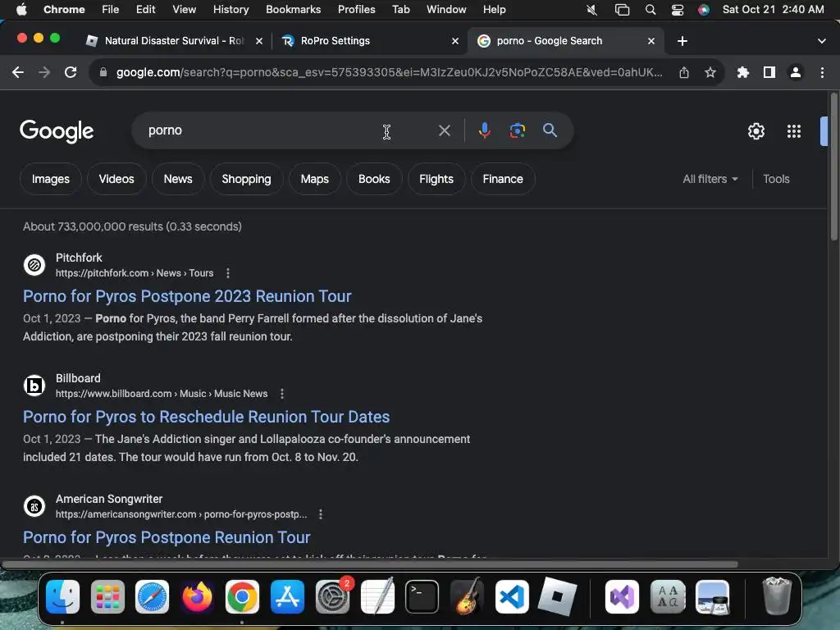Click the Pitchfork site favicon
This screenshot has width=840, height=630.
(x=34, y=265)
